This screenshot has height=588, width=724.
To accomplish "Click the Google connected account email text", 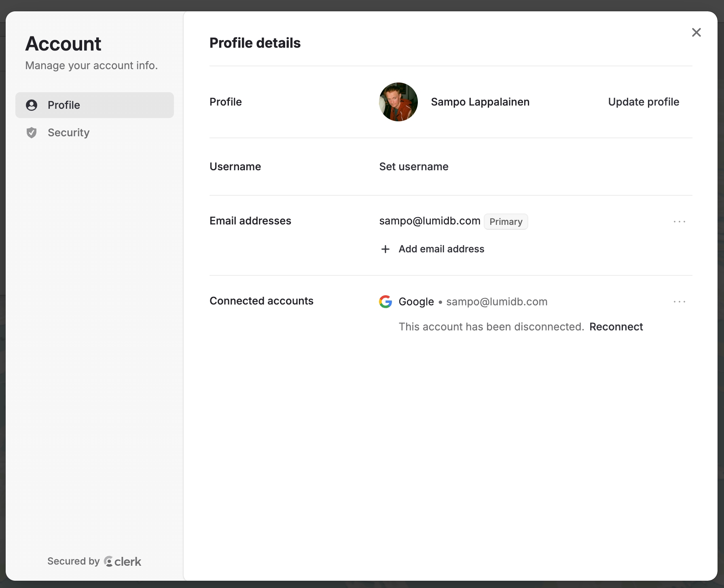I will pos(497,302).
